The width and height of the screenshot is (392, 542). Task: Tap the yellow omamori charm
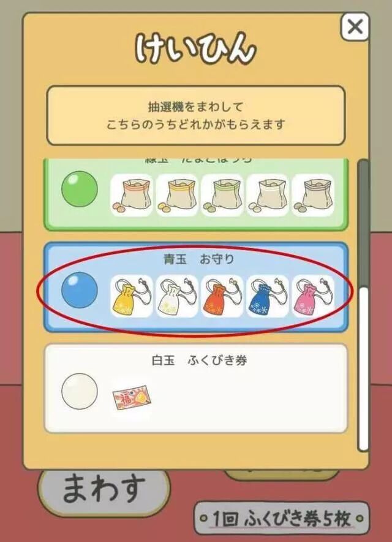pyautogui.click(x=132, y=296)
